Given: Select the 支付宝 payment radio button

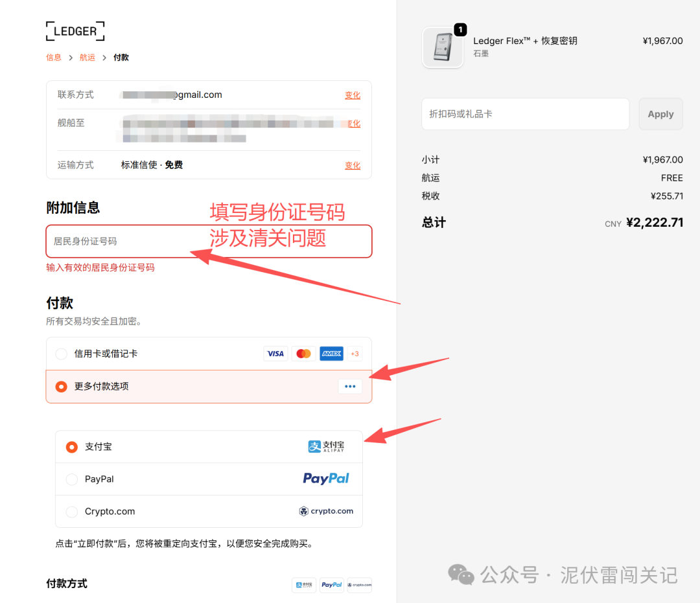Looking at the screenshot, I should tap(71, 446).
